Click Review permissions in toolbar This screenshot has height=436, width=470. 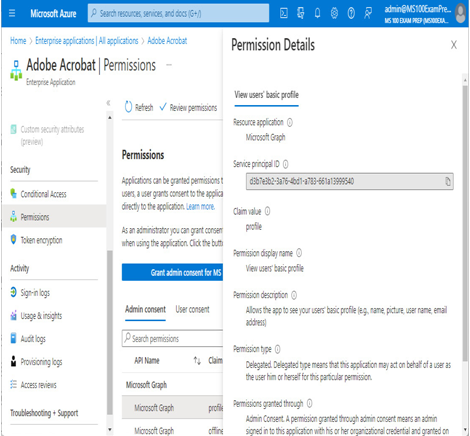click(188, 107)
